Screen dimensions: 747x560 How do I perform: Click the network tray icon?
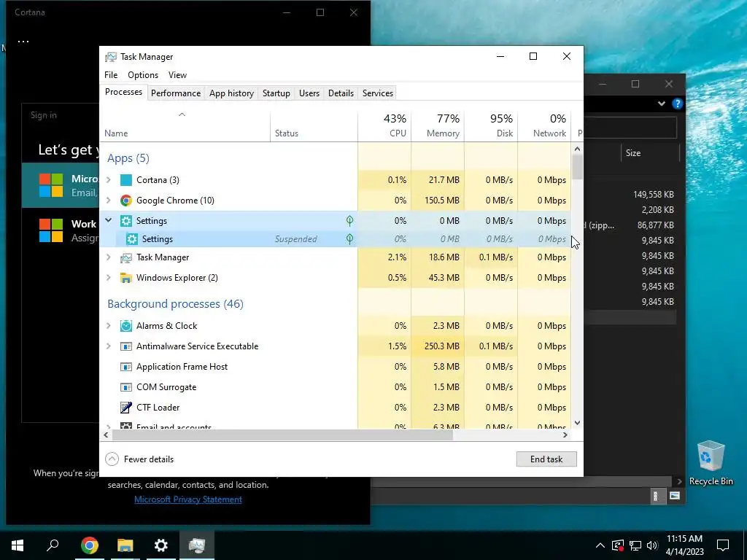tap(635, 545)
